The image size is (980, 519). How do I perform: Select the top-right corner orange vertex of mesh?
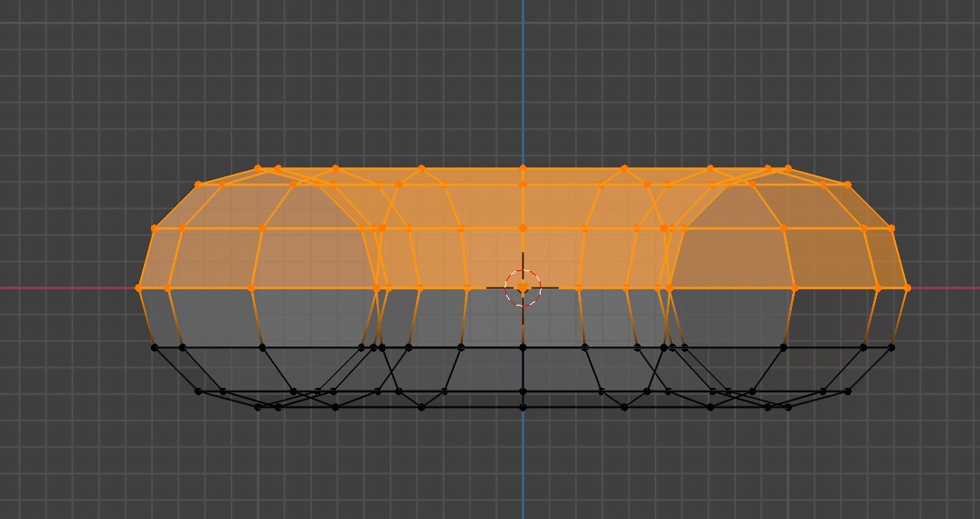click(x=848, y=184)
